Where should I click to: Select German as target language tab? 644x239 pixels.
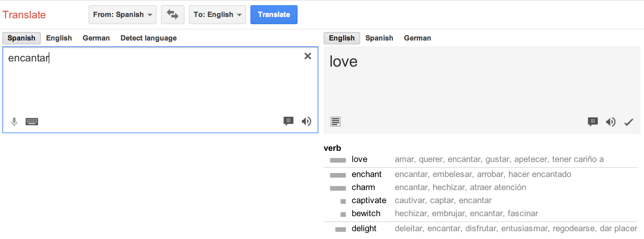click(417, 38)
